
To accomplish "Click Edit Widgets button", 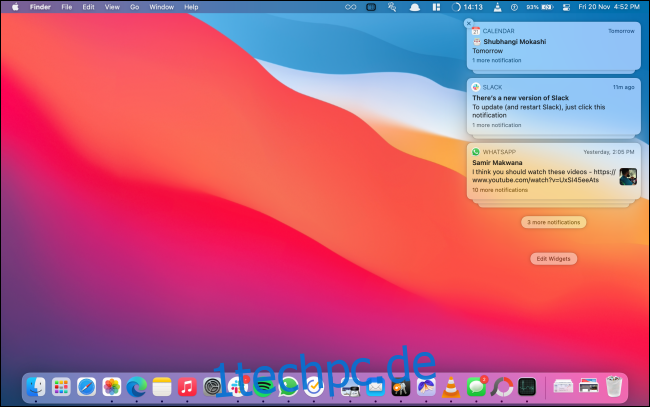I will click(553, 259).
